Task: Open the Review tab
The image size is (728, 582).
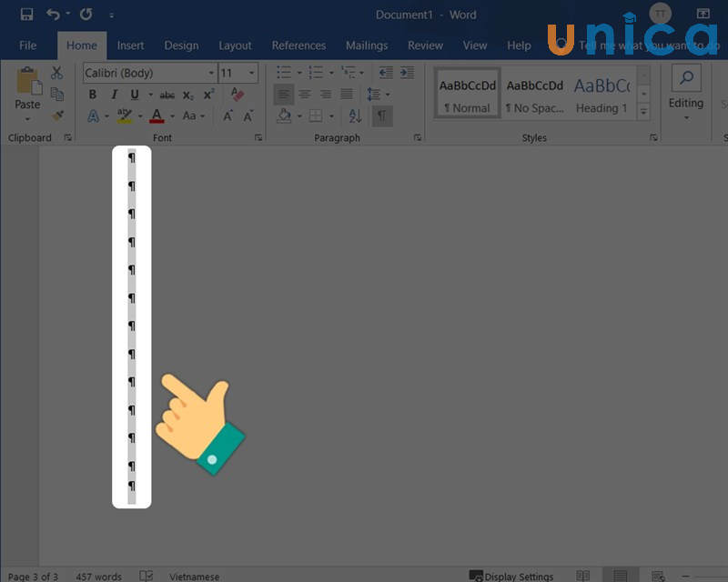Action: coord(425,45)
